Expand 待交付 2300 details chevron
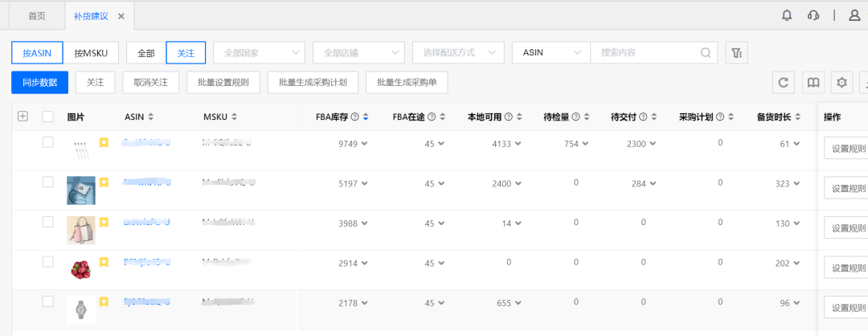 click(x=653, y=144)
